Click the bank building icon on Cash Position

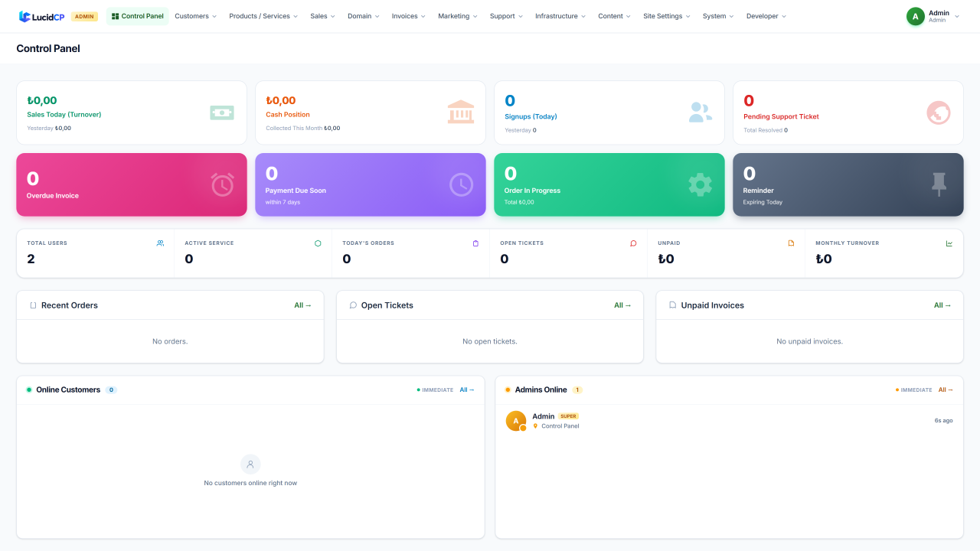click(461, 112)
